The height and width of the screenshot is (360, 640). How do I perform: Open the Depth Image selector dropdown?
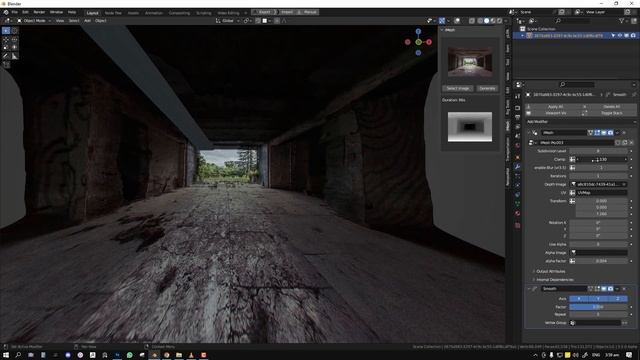(x=598, y=184)
